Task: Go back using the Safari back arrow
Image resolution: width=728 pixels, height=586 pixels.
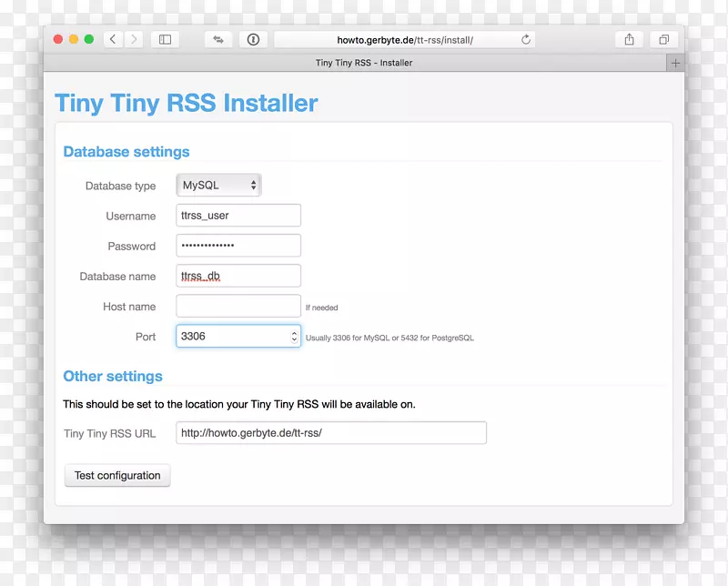Action: (x=113, y=39)
